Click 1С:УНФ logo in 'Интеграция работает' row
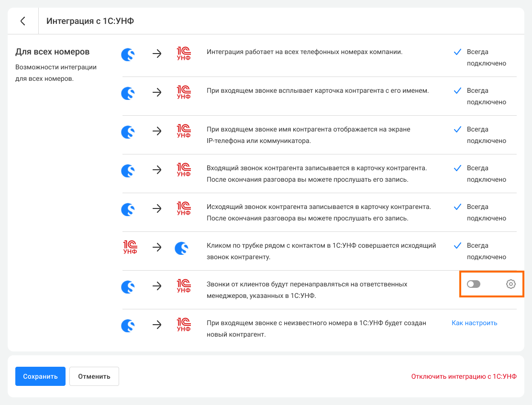This screenshot has height=405, width=532. 184,54
